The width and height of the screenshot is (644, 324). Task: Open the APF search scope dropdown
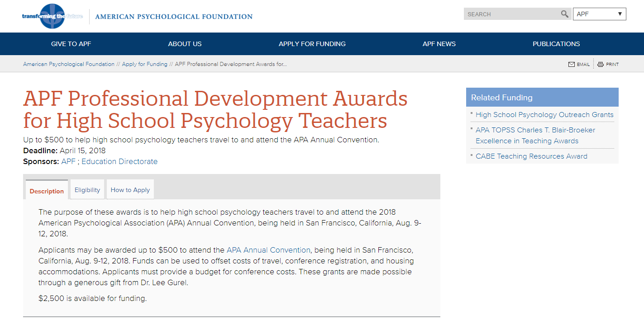coord(599,14)
